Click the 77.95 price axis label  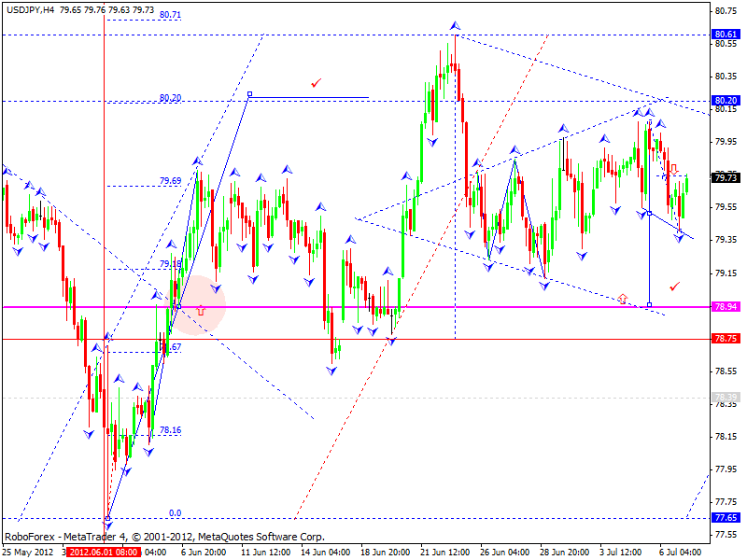(x=726, y=469)
